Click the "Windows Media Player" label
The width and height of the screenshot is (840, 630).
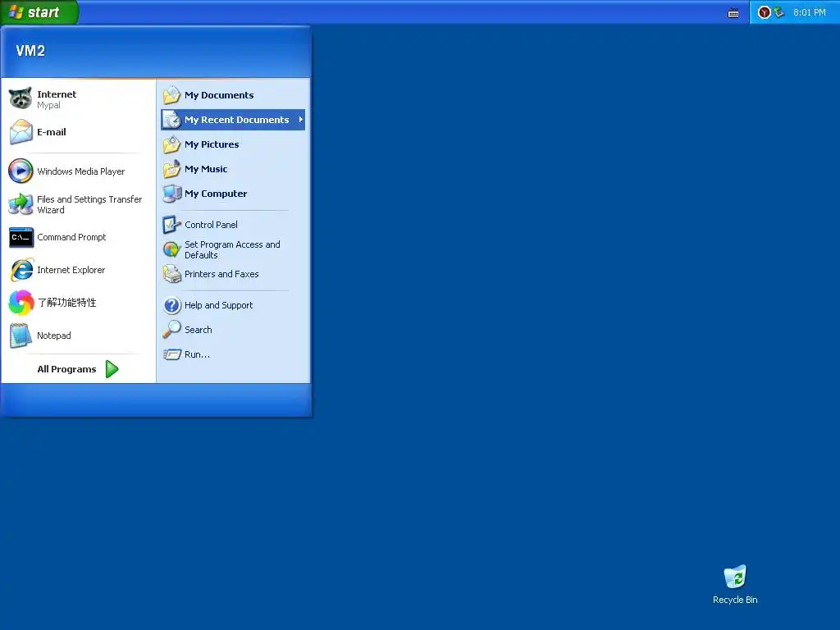(x=81, y=171)
